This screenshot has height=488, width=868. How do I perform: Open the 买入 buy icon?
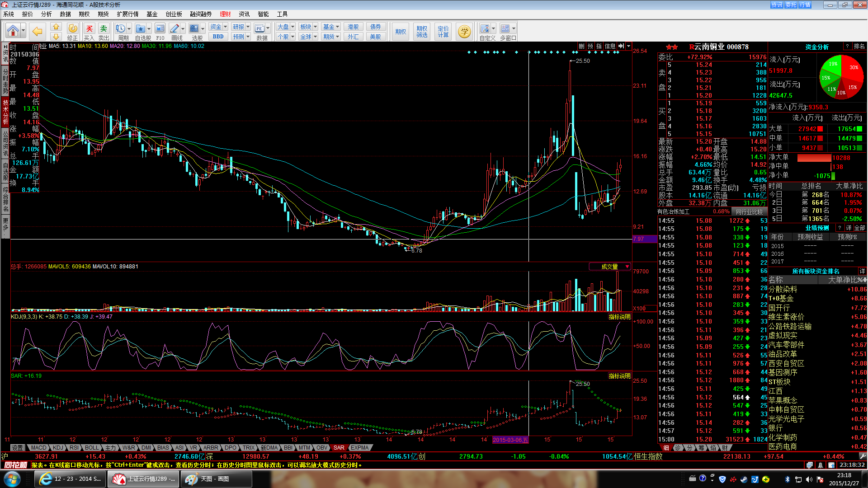89,32
